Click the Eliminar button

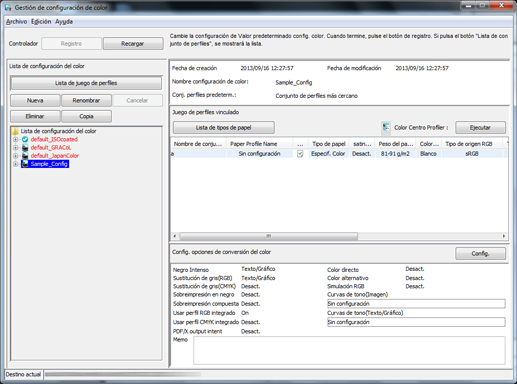tap(35, 116)
